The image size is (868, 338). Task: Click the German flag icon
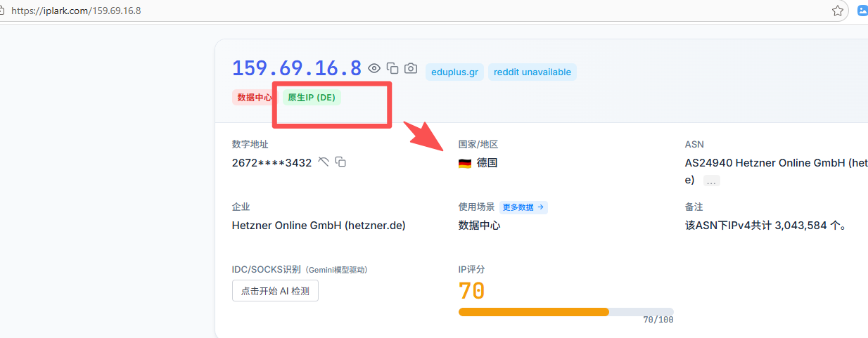click(464, 163)
